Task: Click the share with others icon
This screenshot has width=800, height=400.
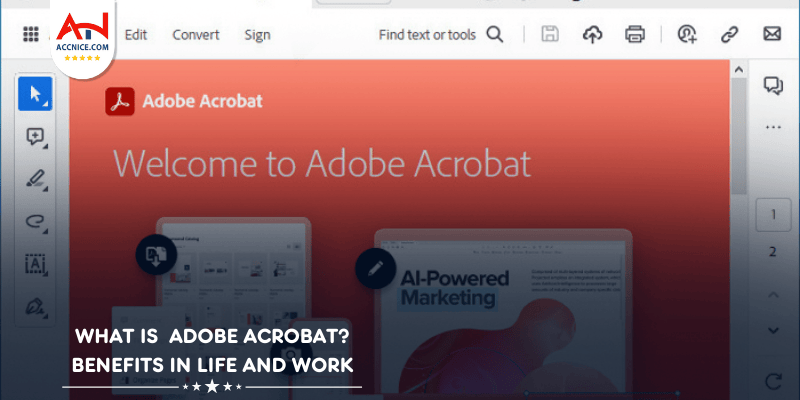Action: click(x=687, y=34)
